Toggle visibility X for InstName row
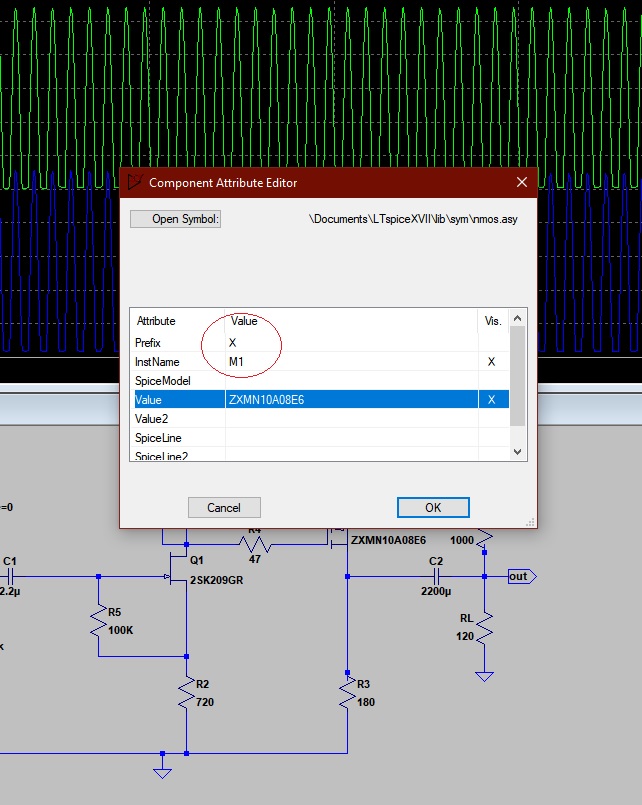 coord(492,361)
